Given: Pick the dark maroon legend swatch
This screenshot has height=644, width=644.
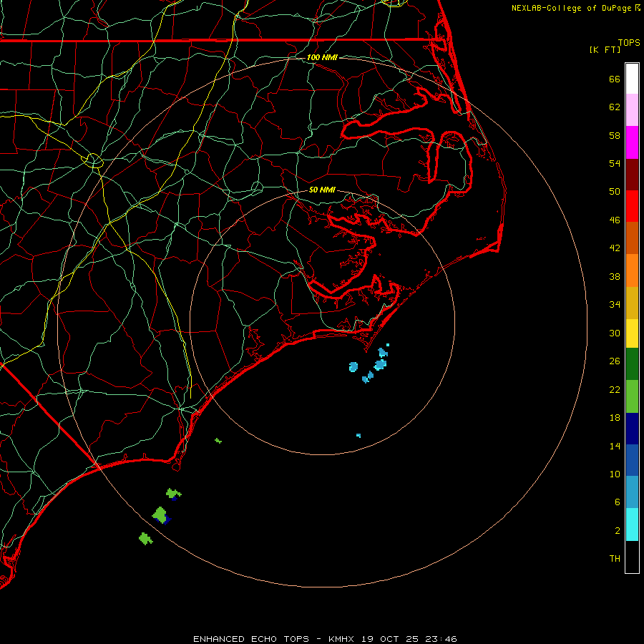Looking at the screenshot, I should tap(632, 175).
